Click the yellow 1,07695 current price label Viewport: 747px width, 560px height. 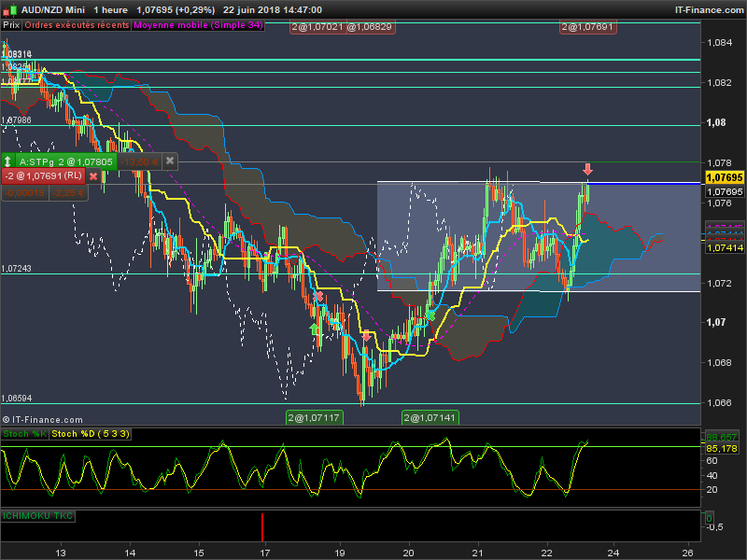pos(724,177)
